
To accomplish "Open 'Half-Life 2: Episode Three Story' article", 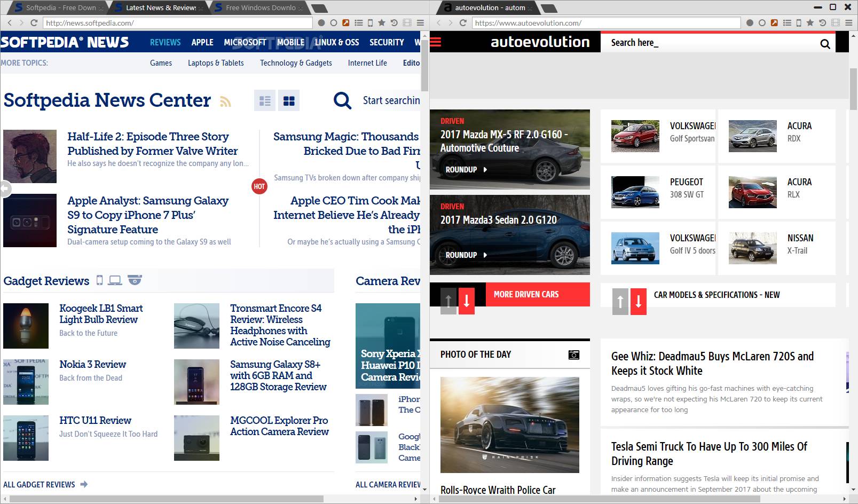I will [x=152, y=144].
